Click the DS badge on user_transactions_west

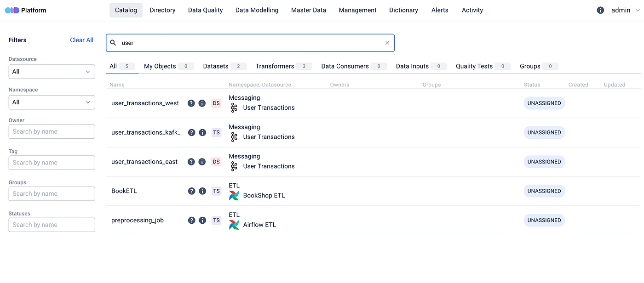point(216,103)
